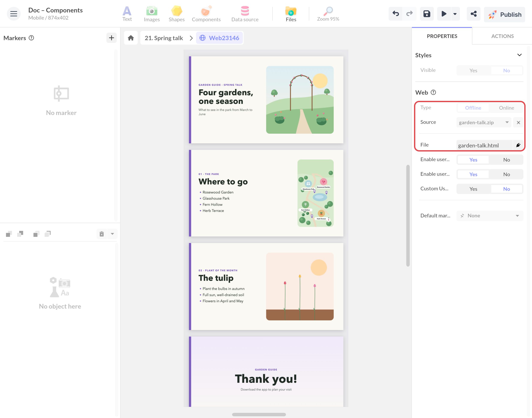This screenshot has width=532, height=418.
Task: Open the Data source tool
Action: coord(245,14)
